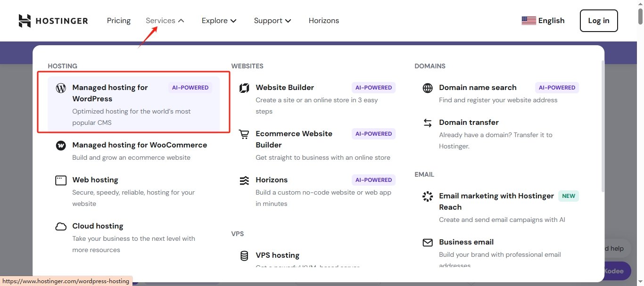Click "Find and register your website address" text
This screenshot has height=286, width=644.
point(498,100)
